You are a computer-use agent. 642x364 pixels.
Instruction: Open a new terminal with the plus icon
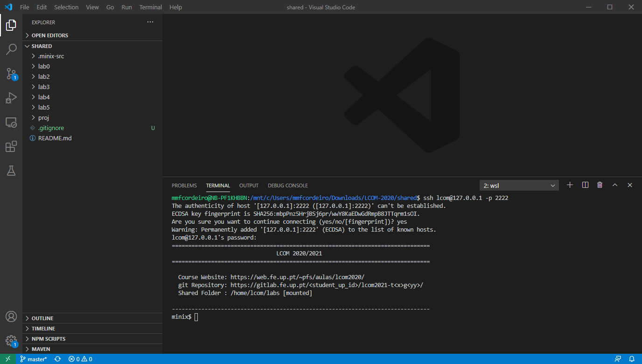pyautogui.click(x=570, y=185)
